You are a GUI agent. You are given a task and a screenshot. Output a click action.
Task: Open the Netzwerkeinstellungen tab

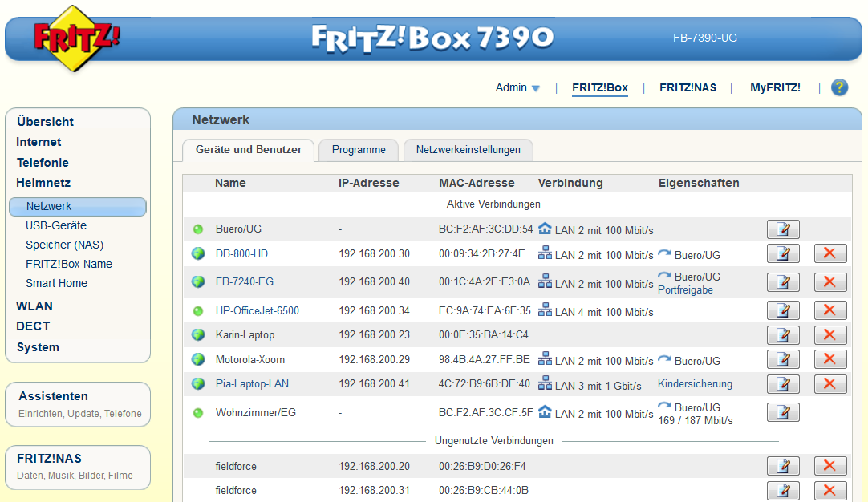[x=468, y=150]
